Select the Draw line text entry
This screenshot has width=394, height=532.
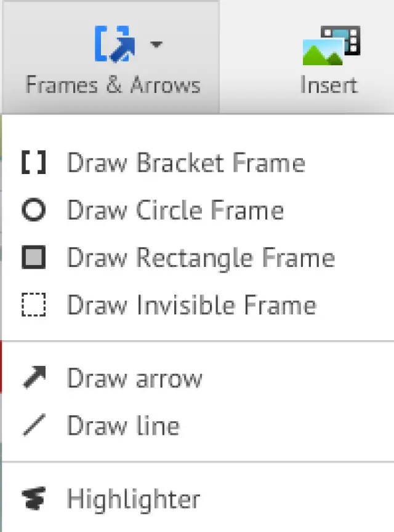(123, 426)
